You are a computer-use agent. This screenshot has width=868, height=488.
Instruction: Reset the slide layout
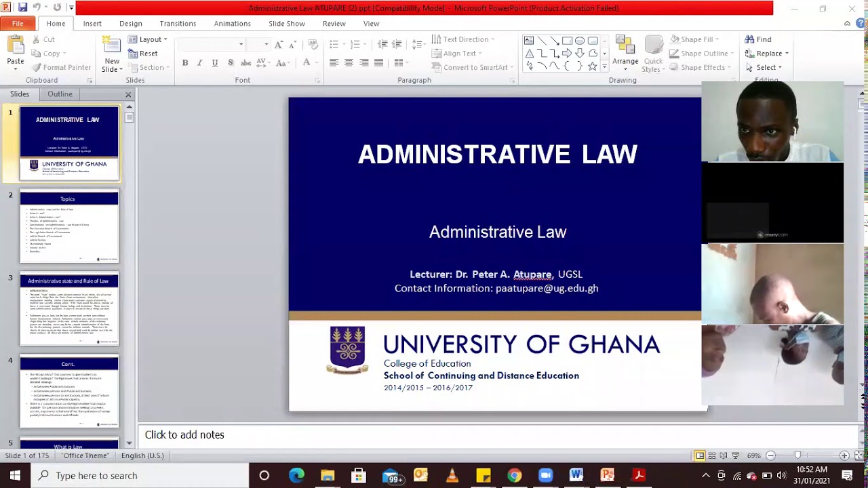(143, 54)
